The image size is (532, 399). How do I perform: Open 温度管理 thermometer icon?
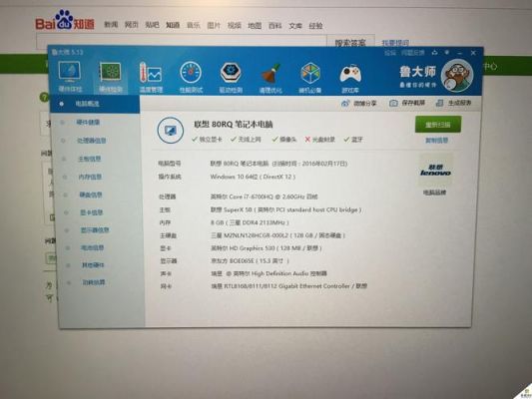[151, 78]
